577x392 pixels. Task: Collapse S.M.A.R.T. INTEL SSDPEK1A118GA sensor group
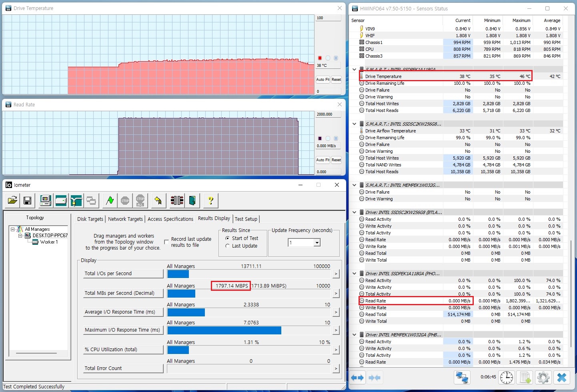click(354, 69)
